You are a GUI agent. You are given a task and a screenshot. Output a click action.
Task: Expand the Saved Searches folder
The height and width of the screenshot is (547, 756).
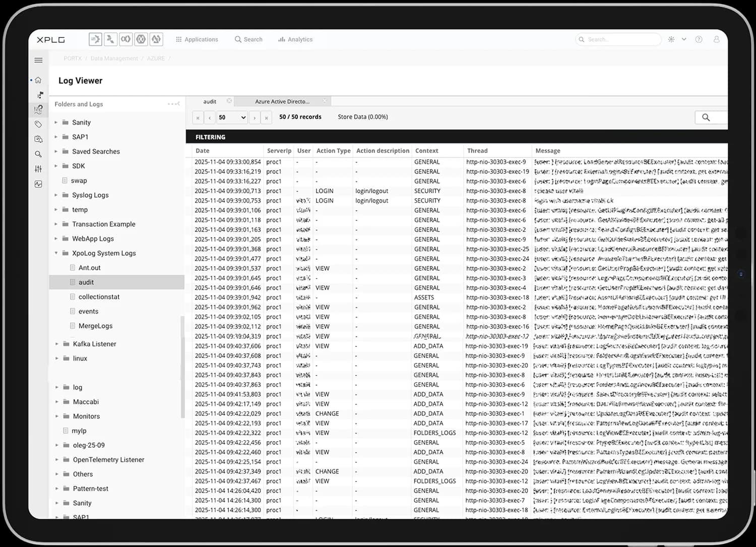coord(56,151)
